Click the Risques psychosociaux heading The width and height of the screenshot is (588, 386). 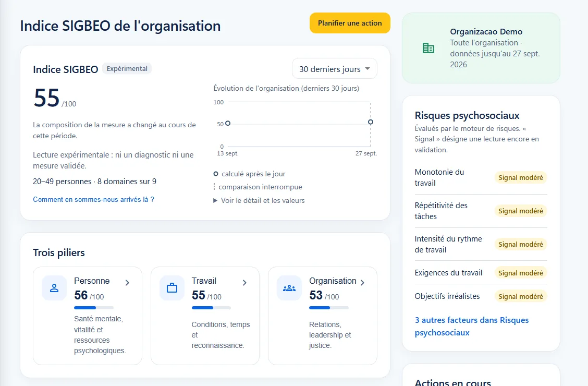[x=467, y=115]
